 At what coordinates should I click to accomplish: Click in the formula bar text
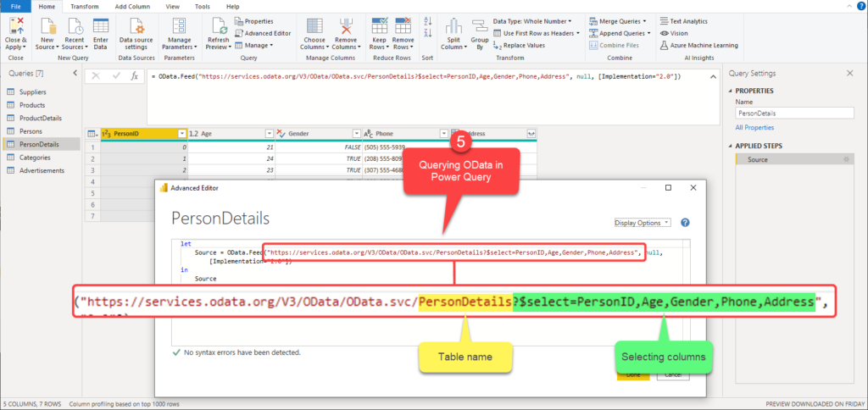(415, 76)
